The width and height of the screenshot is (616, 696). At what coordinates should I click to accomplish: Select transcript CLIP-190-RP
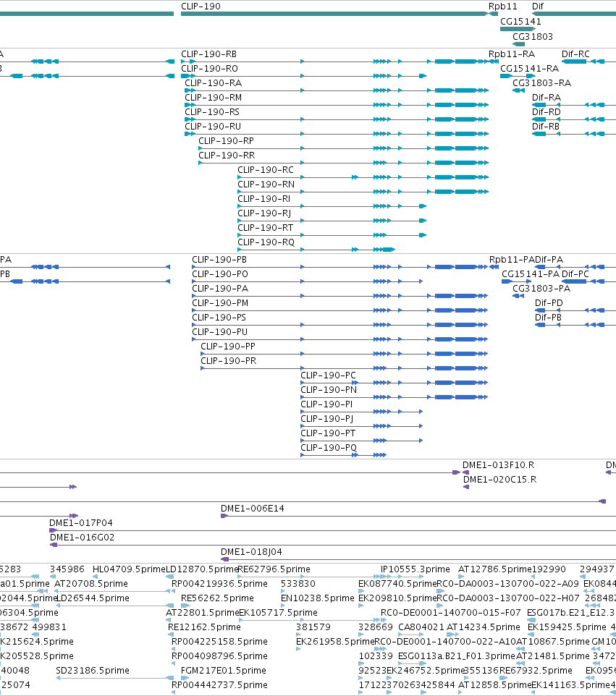226,140
